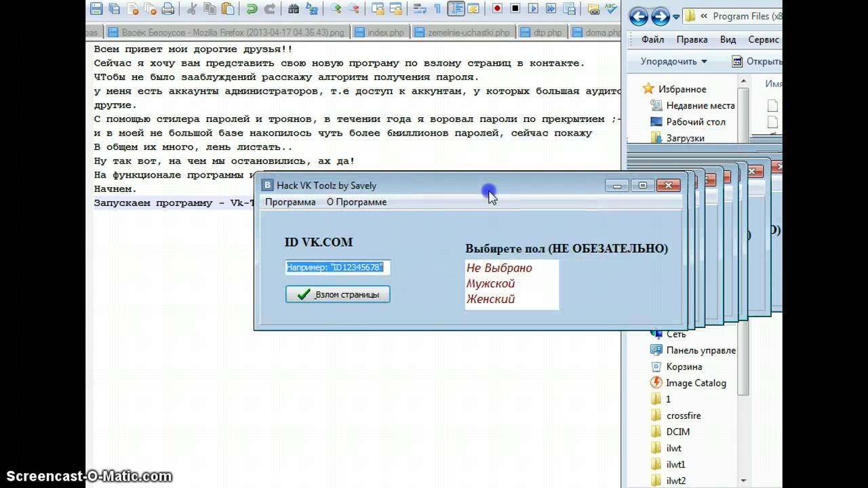868x488 pixels.
Task: Click the ID VK.COM input field
Action: 338,267
